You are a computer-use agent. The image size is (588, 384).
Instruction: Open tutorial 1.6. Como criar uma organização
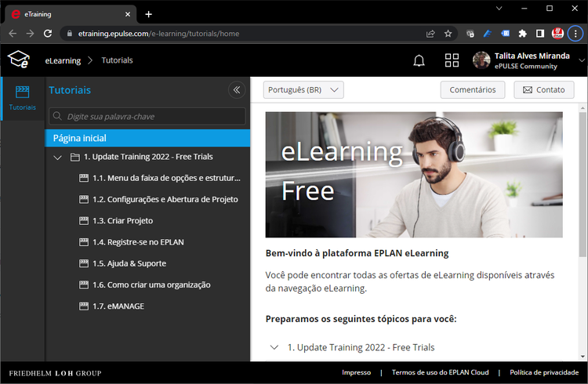click(151, 285)
